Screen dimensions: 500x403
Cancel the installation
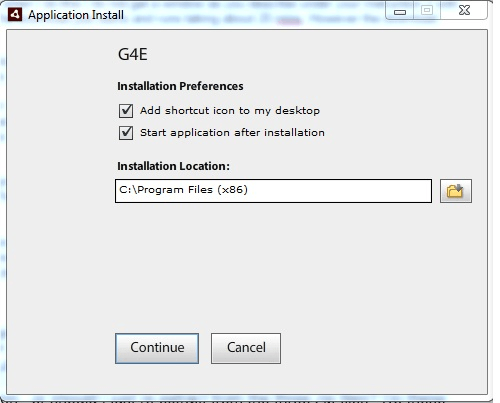point(246,348)
